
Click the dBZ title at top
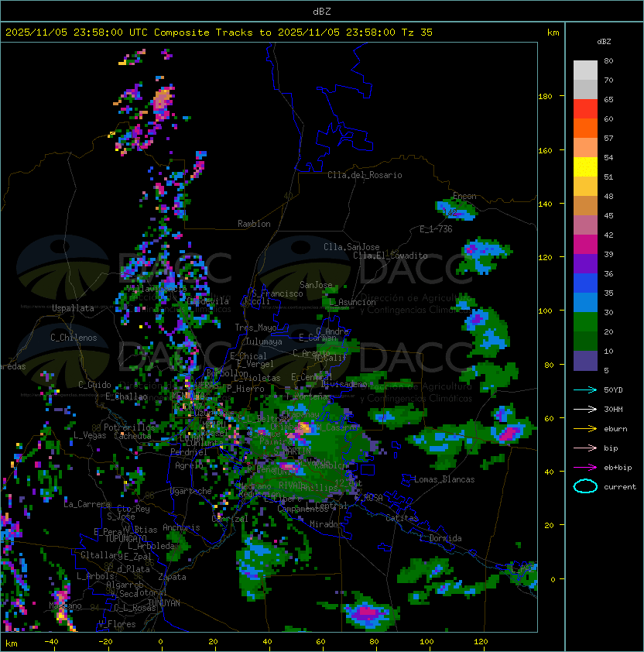pos(322,12)
